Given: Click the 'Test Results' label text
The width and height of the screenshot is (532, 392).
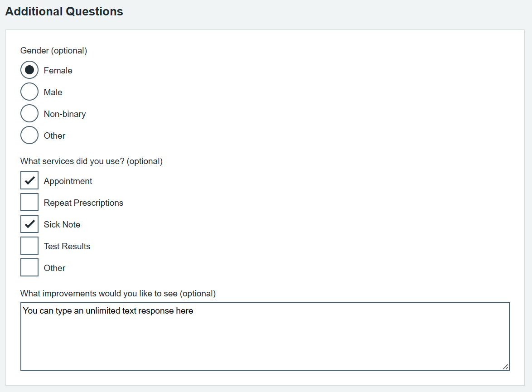Looking at the screenshot, I should (x=67, y=247).
